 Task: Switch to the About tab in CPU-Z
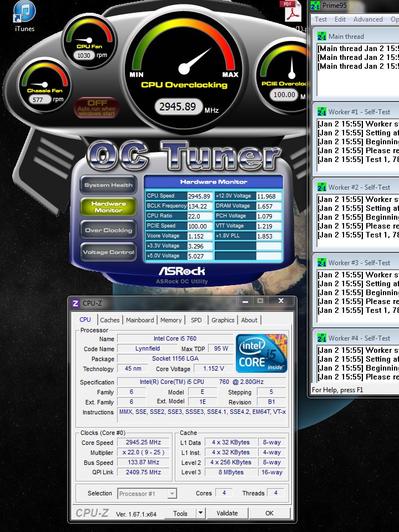click(x=249, y=320)
